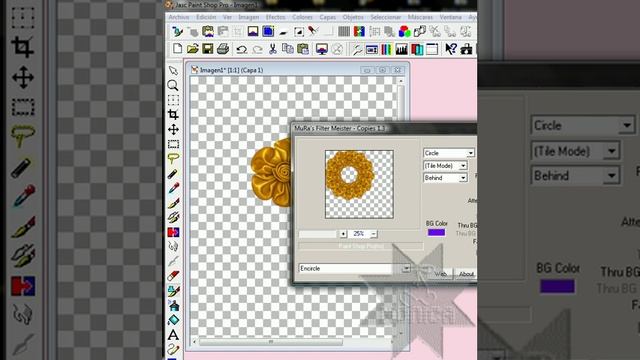The width and height of the screenshot is (640, 360).
Task: Click the Undo arrow icon
Action: pyautogui.click(x=242, y=49)
